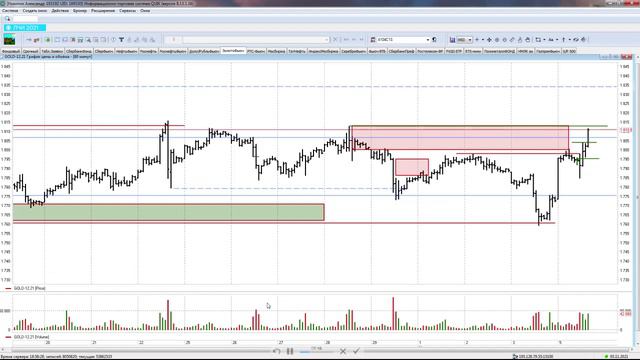640x360 pixels.
Task: Open the Действия menu
Action: coord(60,11)
